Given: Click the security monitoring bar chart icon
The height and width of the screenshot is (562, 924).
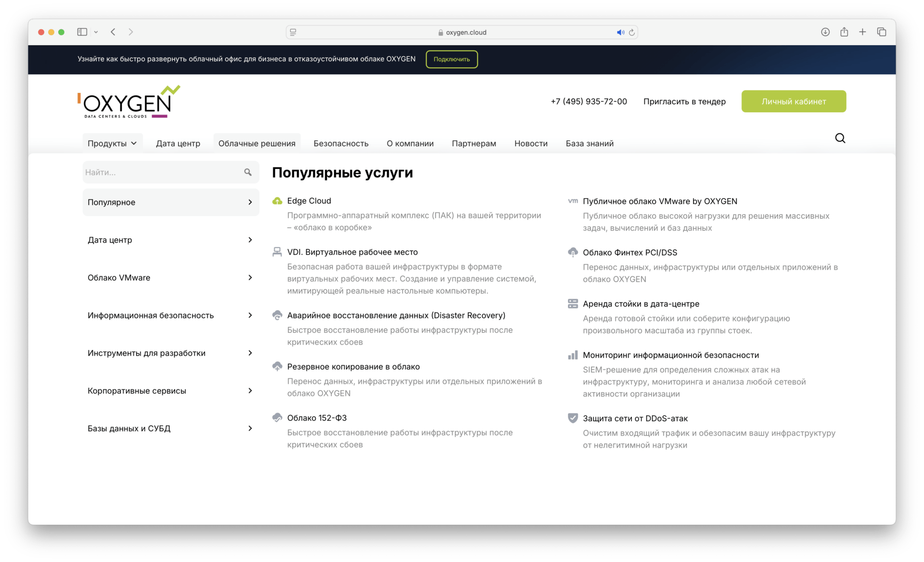Looking at the screenshot, I should pyautogui.click(x=573, y=355).
